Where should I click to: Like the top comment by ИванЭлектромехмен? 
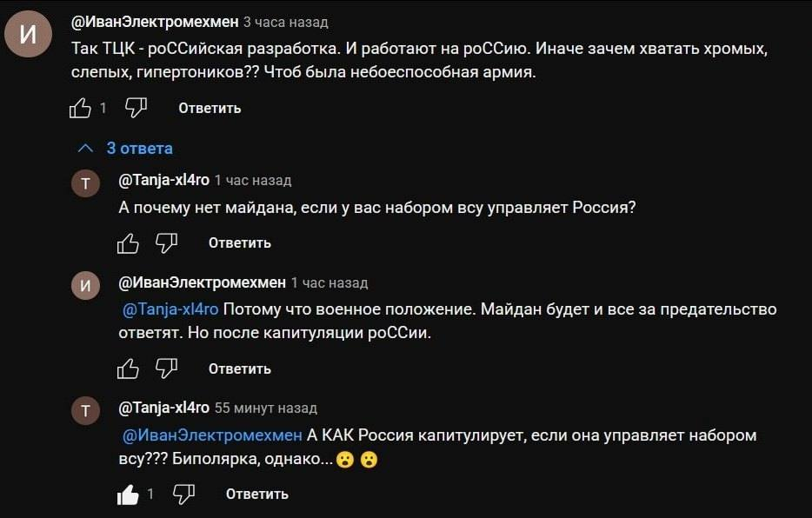pyautogui.click(x=80, y=108)
